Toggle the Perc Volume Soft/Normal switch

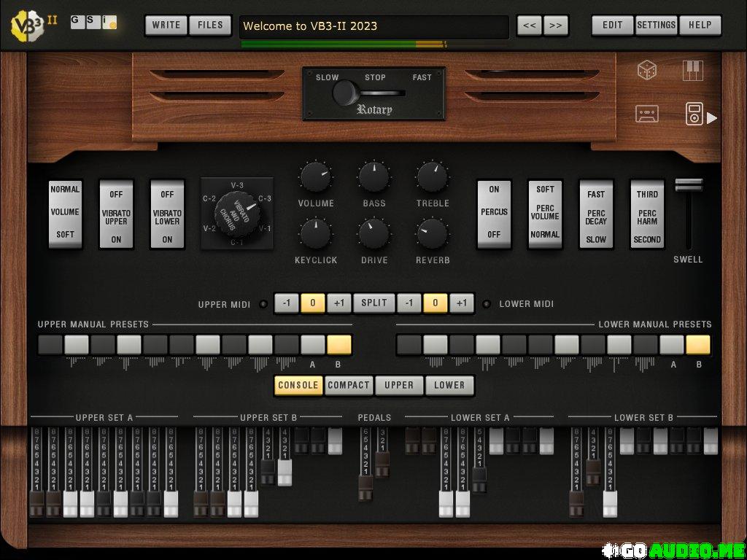(545, 214)
